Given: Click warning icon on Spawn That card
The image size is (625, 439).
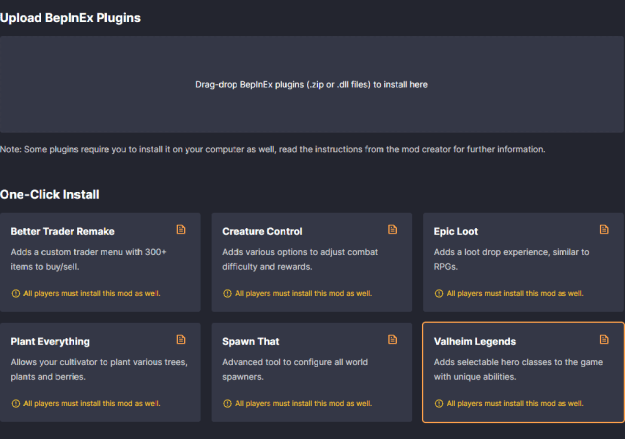Looking at the screenshot, I should click(x=227, y=403).
